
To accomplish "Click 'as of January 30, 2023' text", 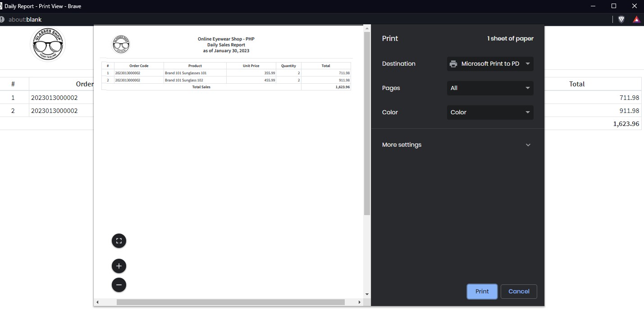I will 226,51.
